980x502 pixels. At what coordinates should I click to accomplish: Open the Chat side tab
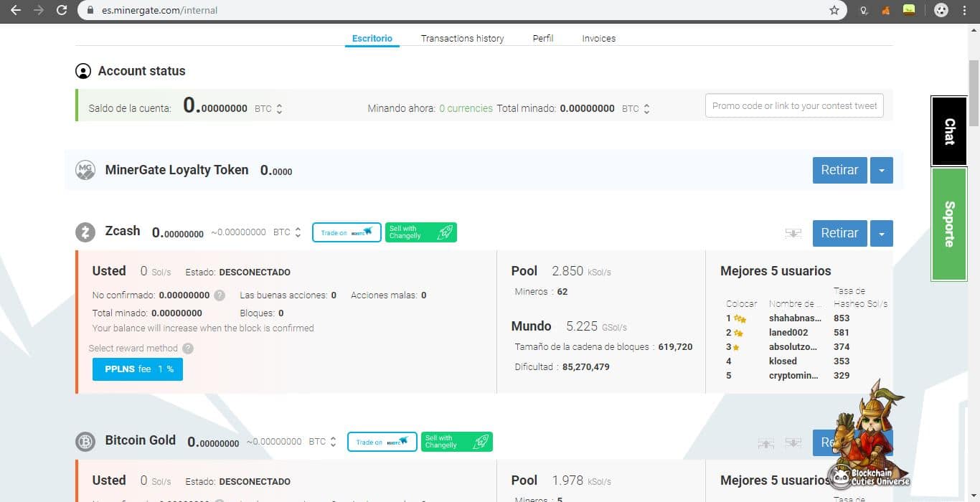click(x=949, y=131)
